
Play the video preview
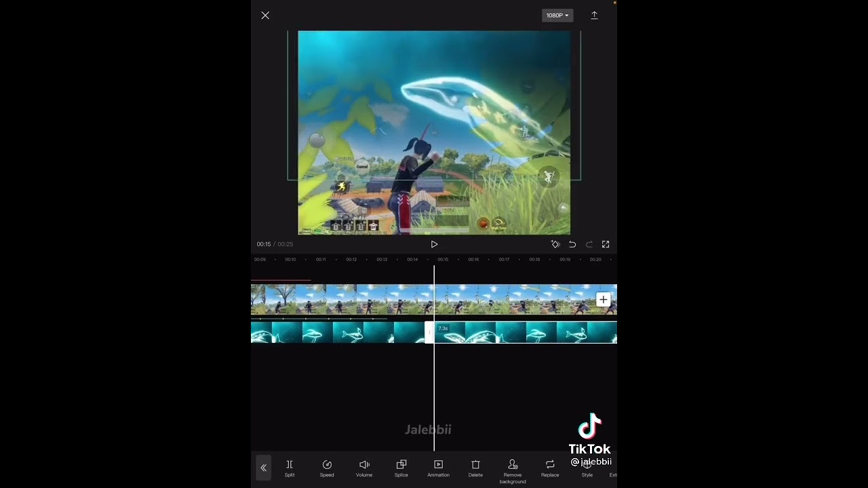point(434,244)
